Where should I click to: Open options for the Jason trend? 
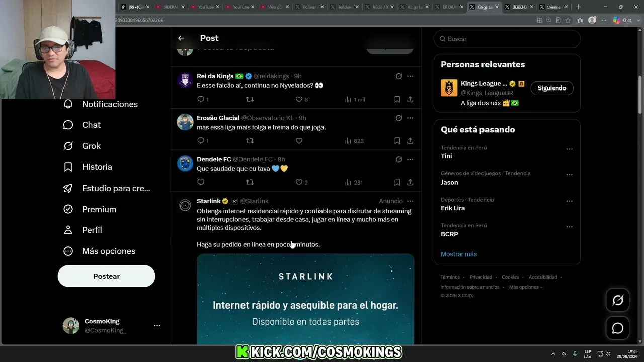tap(569, 175)
